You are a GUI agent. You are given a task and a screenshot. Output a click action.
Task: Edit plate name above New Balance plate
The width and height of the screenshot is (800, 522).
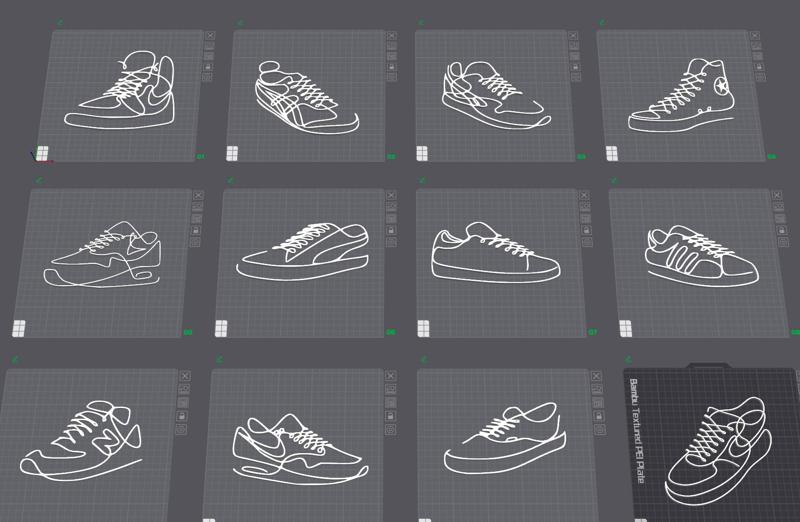point(15,360)
